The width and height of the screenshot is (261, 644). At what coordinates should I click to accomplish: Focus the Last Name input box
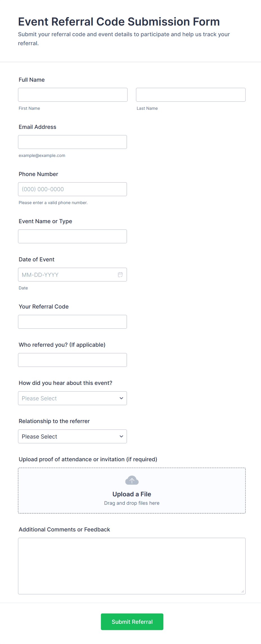(191, 95)
